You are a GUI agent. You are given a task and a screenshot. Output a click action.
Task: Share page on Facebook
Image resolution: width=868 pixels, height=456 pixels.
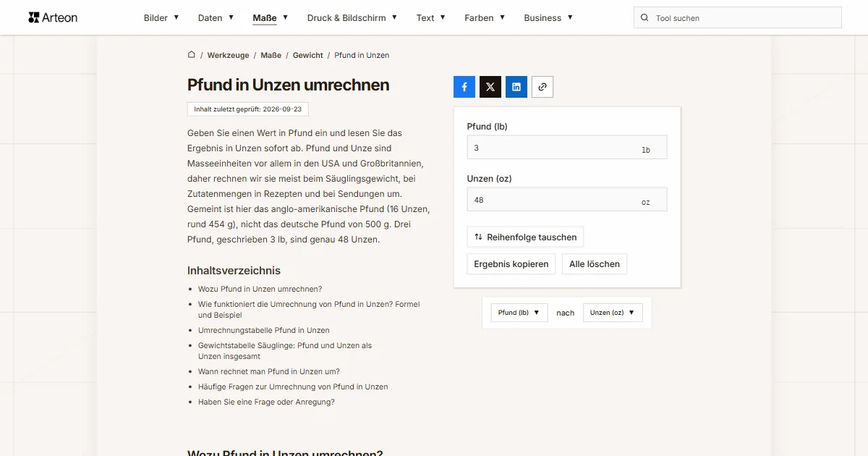[464, 87]
